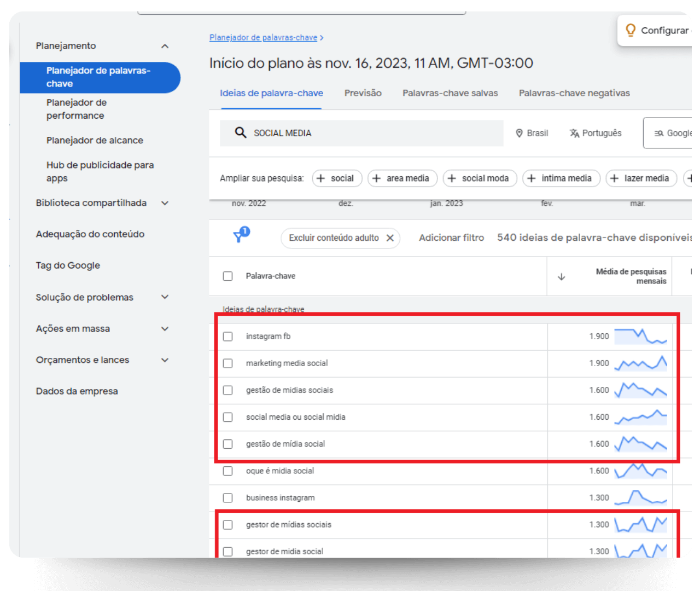Add 'lazer media' suggestion chip
This screenshot has height=591, width=700.
(641, 178)
